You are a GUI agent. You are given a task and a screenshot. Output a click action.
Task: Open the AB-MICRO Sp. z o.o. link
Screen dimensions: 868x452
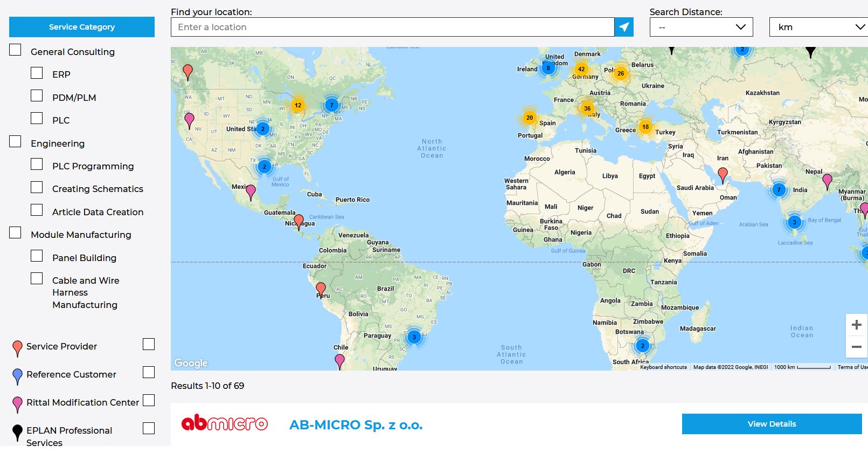[356, 425]
